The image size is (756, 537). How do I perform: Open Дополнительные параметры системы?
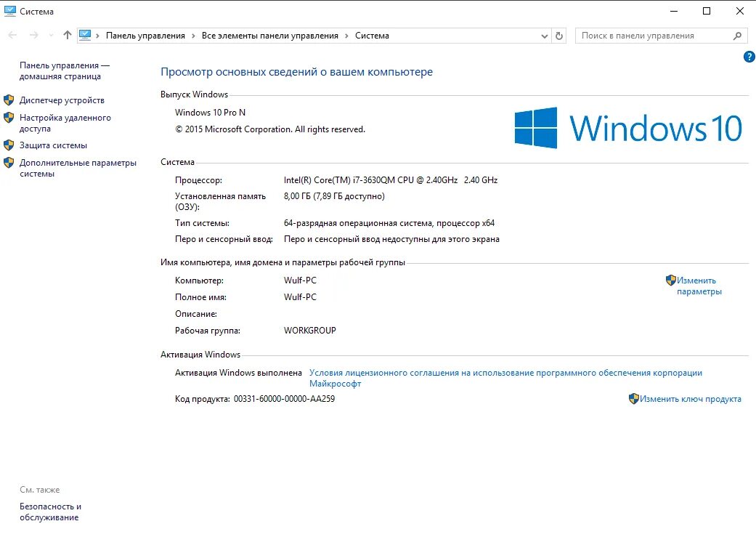point(78,168)
